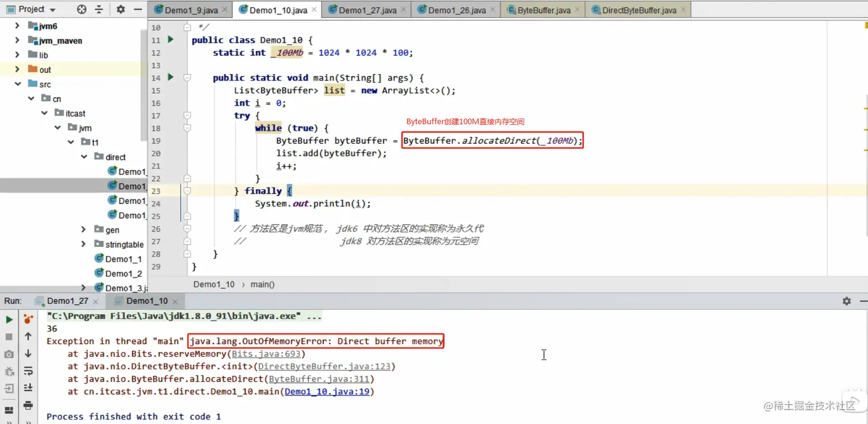Close the Demo1_27 run tab
Image resolution: width=868 pixels, height=424 pixels.
(x=95, y=301)
